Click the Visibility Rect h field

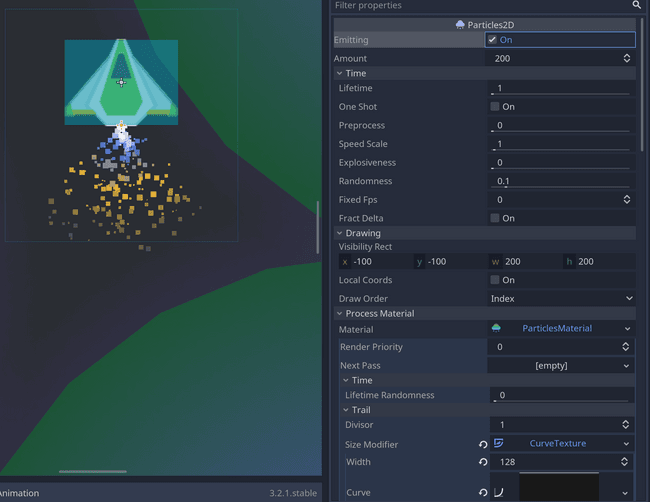click(x=600, y=262)
